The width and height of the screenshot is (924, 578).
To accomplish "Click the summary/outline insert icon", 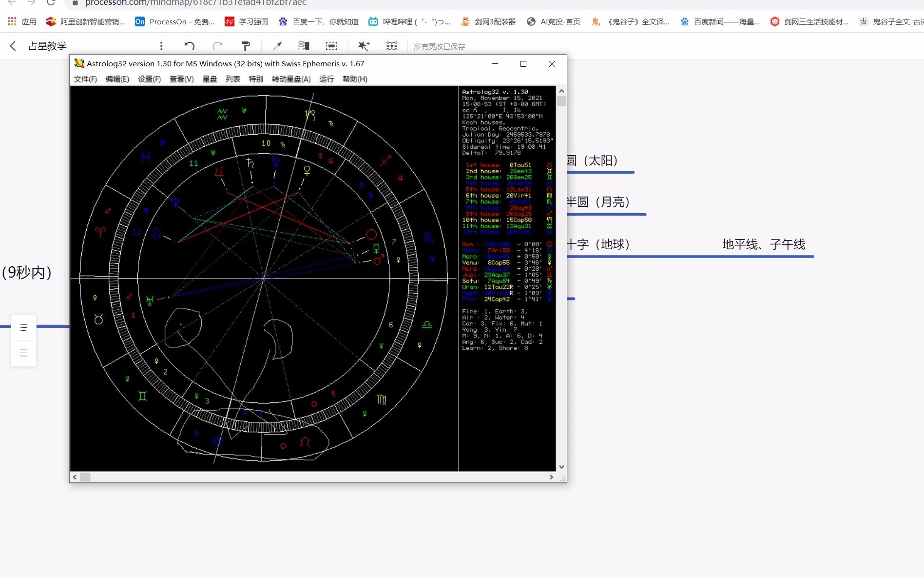I will pos(304,46).
